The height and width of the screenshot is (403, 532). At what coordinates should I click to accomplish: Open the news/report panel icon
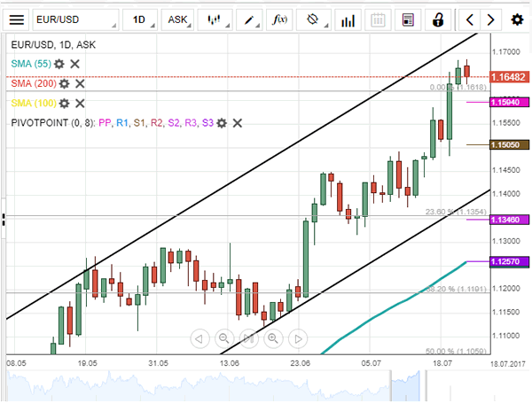(408, 20)
